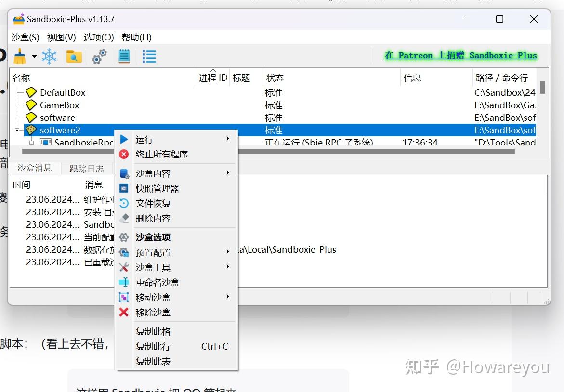Open the Patreon donation link

tap(460, 55)
